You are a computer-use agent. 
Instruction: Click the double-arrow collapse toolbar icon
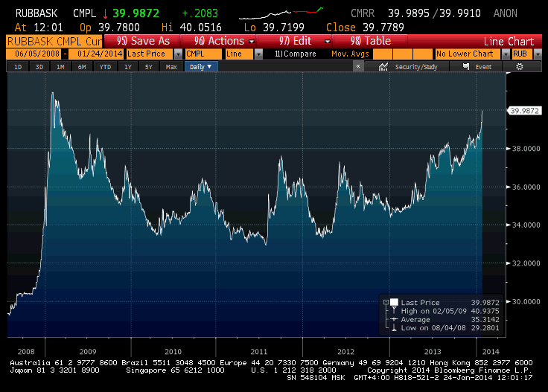tap(358, 66)
